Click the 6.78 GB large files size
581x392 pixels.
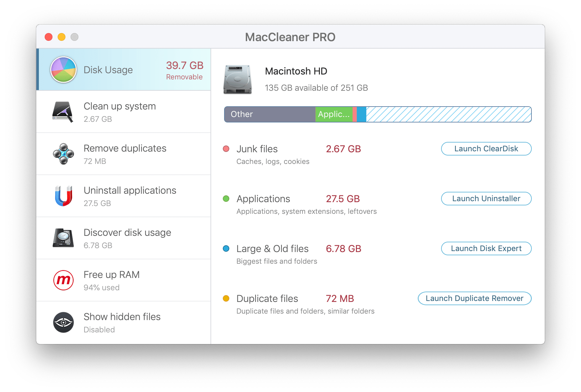[343, 249]
